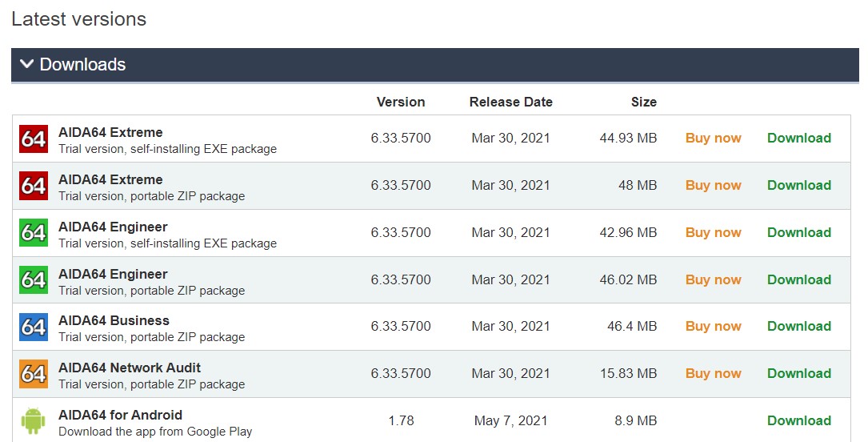The height and width of the screenshot is (442, 868).
Task: Click the green Android robot icon
Action: [x=34, y=421]
